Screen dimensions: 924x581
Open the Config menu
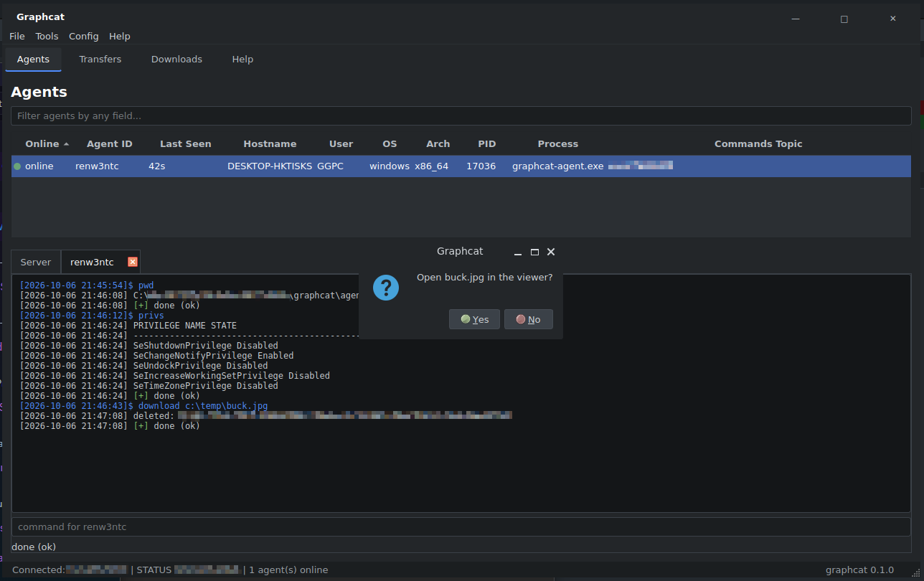pyautogui.click(x=84, y=36)
